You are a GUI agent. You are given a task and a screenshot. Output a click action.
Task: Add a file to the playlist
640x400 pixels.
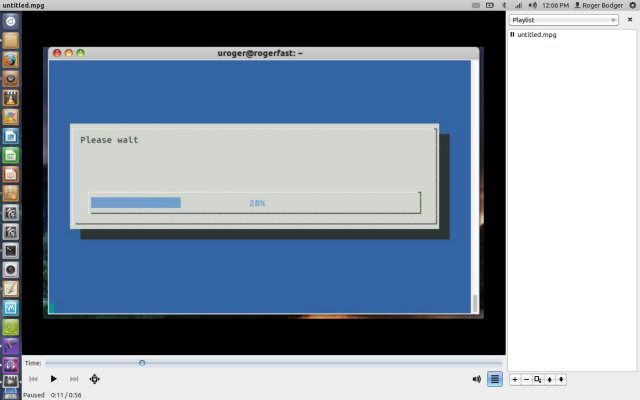tap(515, 380)
